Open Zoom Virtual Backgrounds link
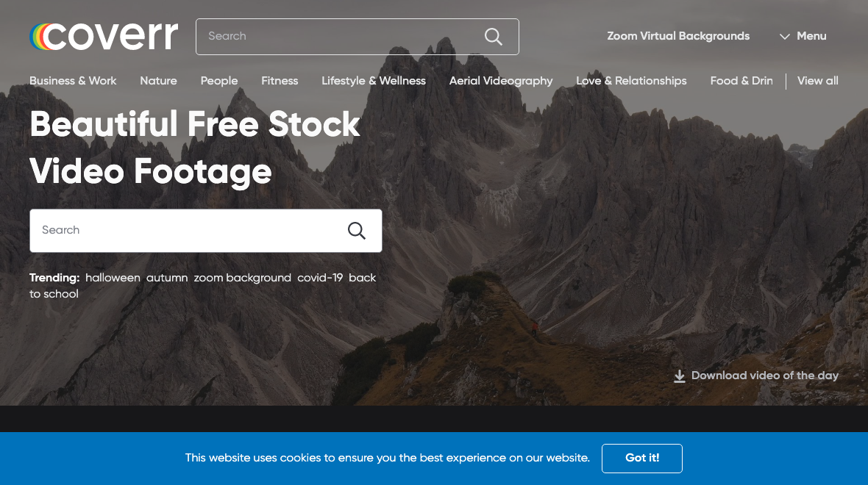 coord(678,36)
